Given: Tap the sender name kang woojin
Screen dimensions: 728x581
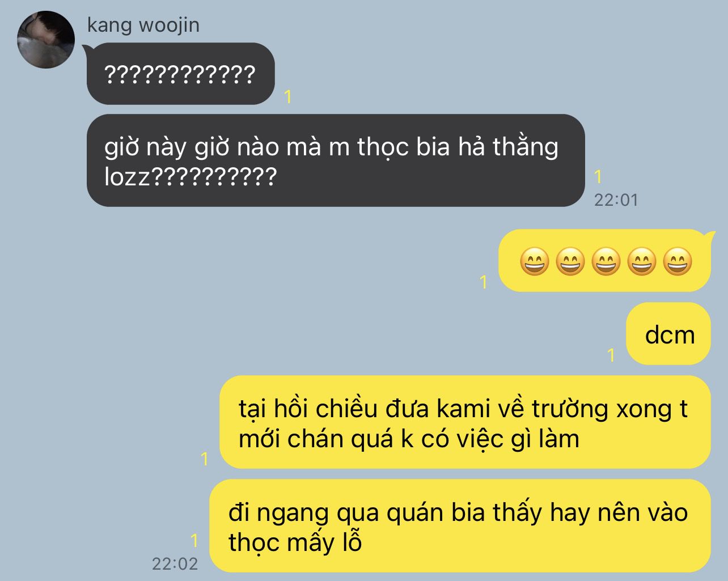Looking at the screenshot, I should 143,26.
